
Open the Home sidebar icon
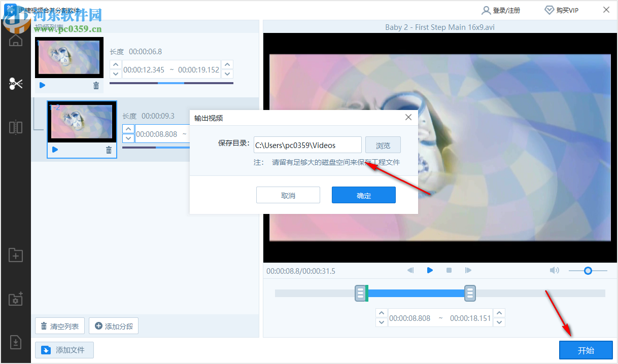click(x=16, y=40)
